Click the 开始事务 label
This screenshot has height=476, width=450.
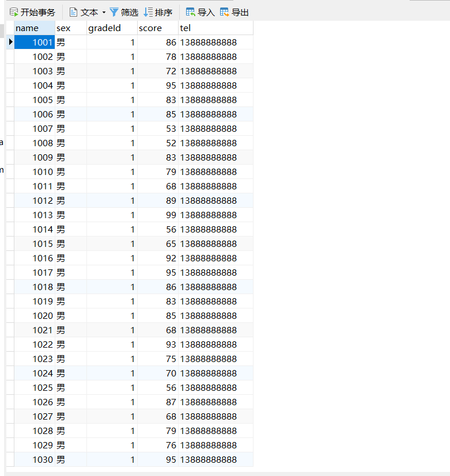point(38,13)
